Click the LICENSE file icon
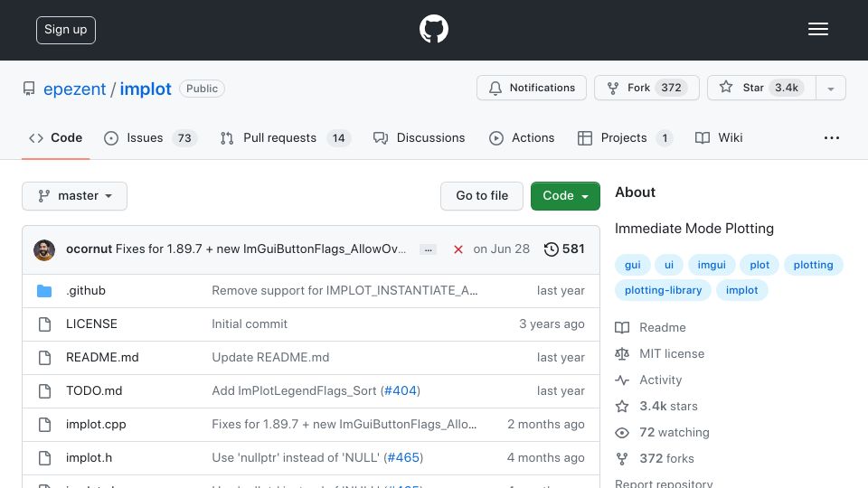868x488 pixels. coord(45,324)
